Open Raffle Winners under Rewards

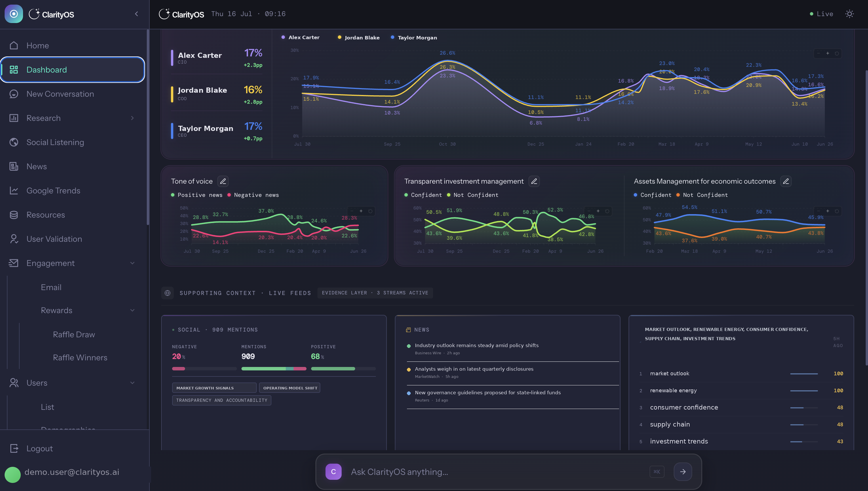pyautogui.click(x=80, y=357)
